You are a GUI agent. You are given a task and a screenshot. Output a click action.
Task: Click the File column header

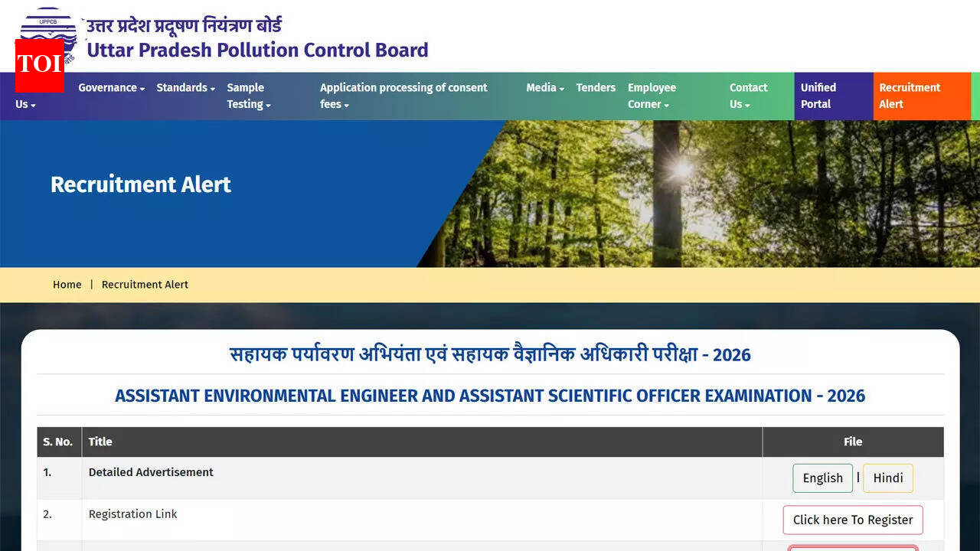(x=852, y=442)
